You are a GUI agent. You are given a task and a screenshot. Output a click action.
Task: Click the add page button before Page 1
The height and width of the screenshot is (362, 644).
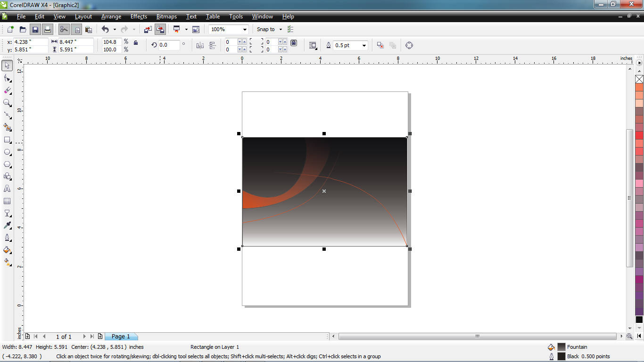pyautogui.click(x=100, y=337)
